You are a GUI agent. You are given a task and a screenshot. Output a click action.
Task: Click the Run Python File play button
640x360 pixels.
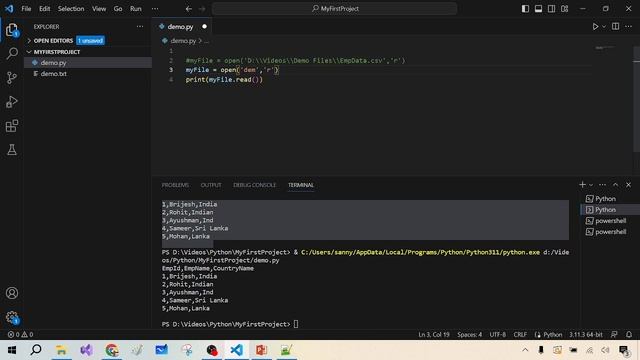click(x=595, y=27)
